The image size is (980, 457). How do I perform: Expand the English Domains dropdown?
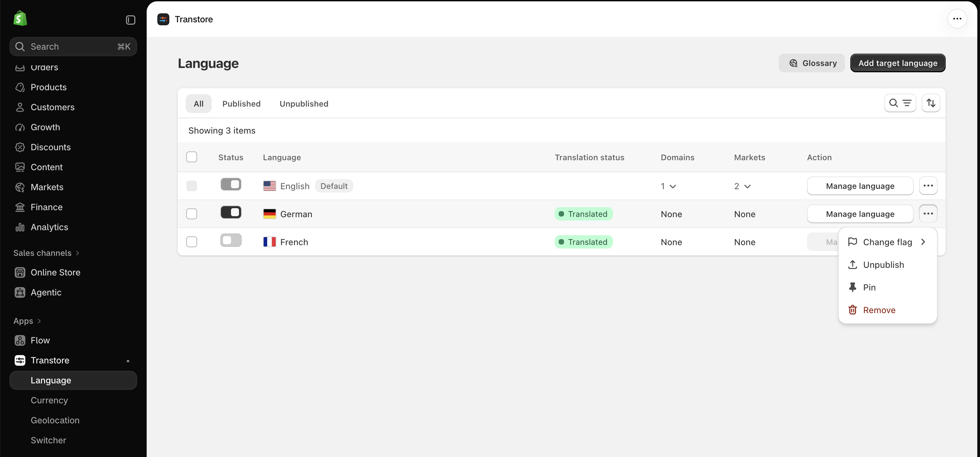(668, 186)
